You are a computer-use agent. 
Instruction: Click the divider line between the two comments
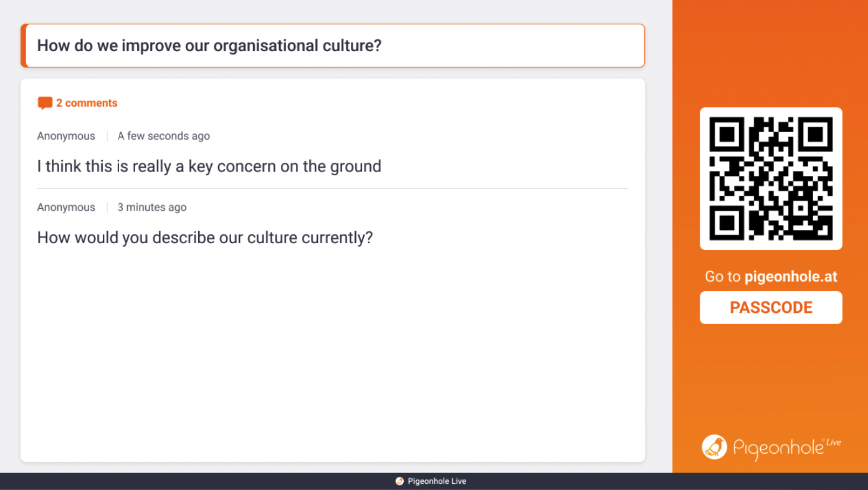tap(332, 188)
